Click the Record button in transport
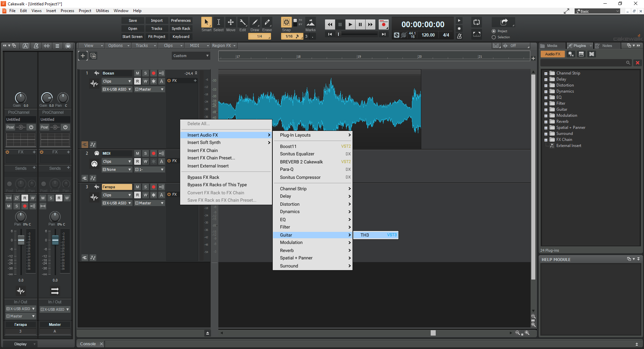Screen dimensions: 644x349 tap(384, 24)
